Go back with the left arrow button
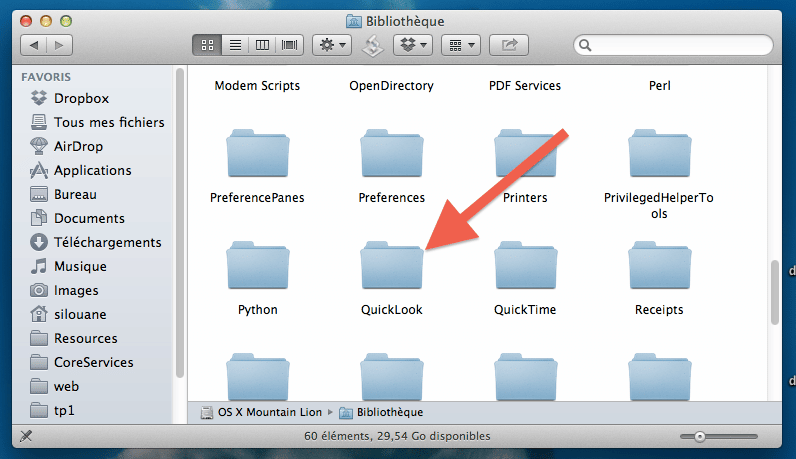 pyautogui.click(x=34, y=45)
